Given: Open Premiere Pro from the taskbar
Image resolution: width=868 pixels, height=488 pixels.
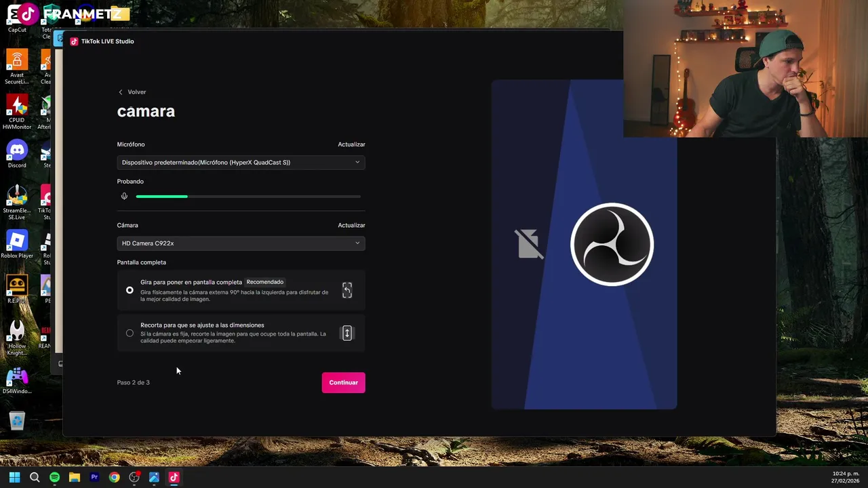Looking at the screenshot, I should pyautogui.click(x=94, y=477).
